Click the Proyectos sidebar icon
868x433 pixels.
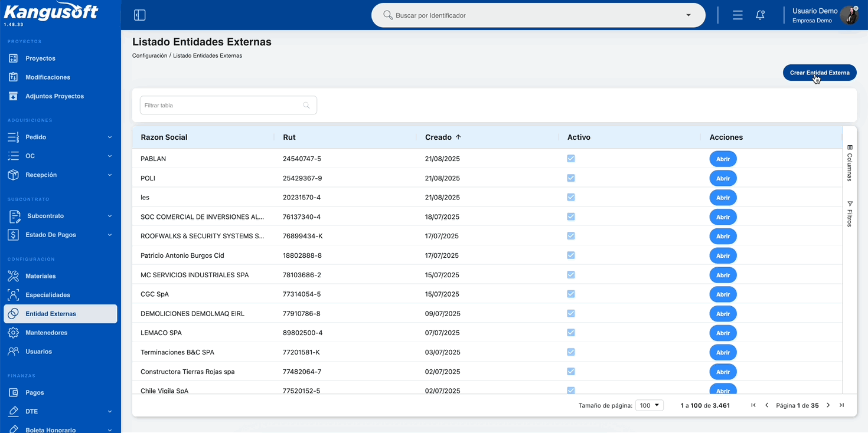(13, 58)
